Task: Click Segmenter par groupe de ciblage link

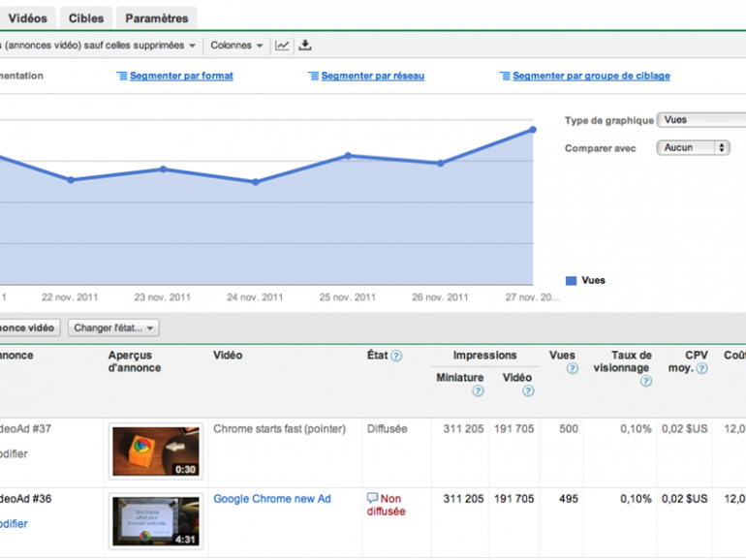Action: coord(591,76)
